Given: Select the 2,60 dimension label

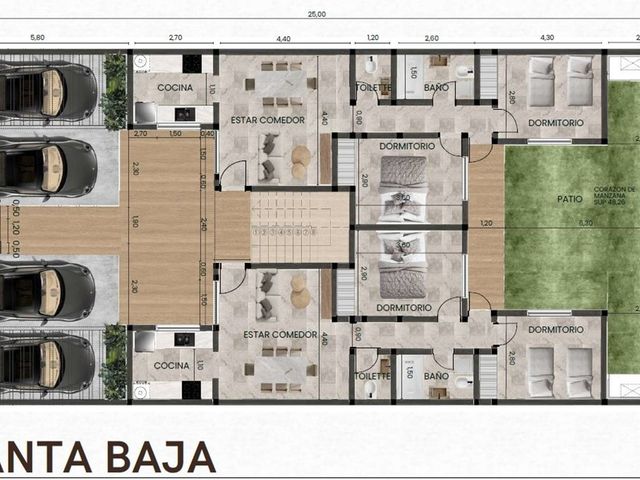Looking at the screenshot, I should (x=431, y=38).
